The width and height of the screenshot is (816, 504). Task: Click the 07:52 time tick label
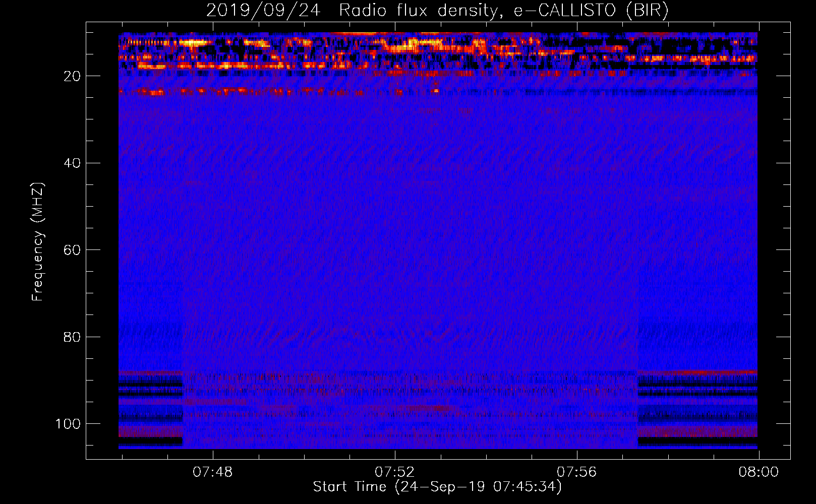[394, 472]
